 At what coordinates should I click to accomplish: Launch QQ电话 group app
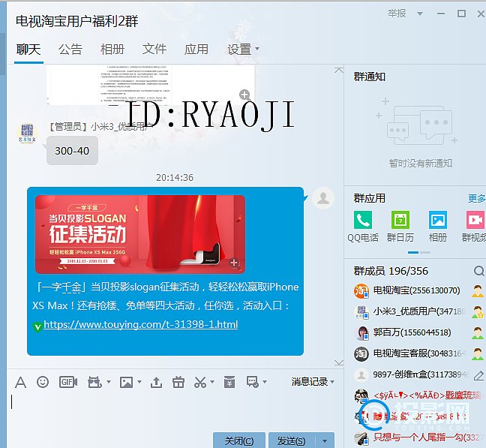(x=363, y=220)
